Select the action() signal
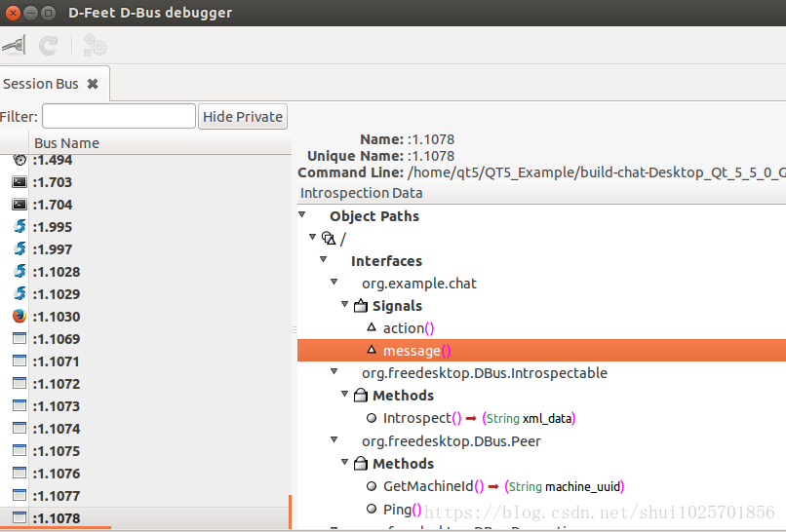Viewport: 786px width, 532px height. 409,328
